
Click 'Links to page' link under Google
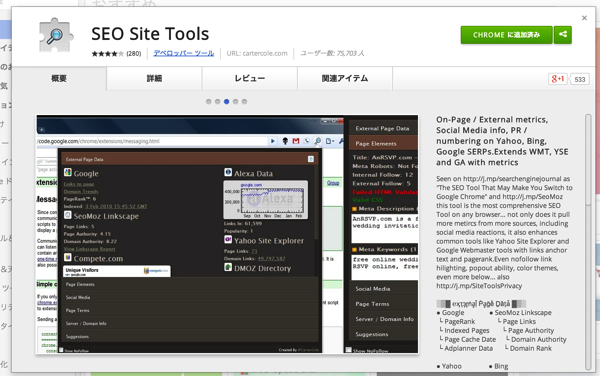79,184
